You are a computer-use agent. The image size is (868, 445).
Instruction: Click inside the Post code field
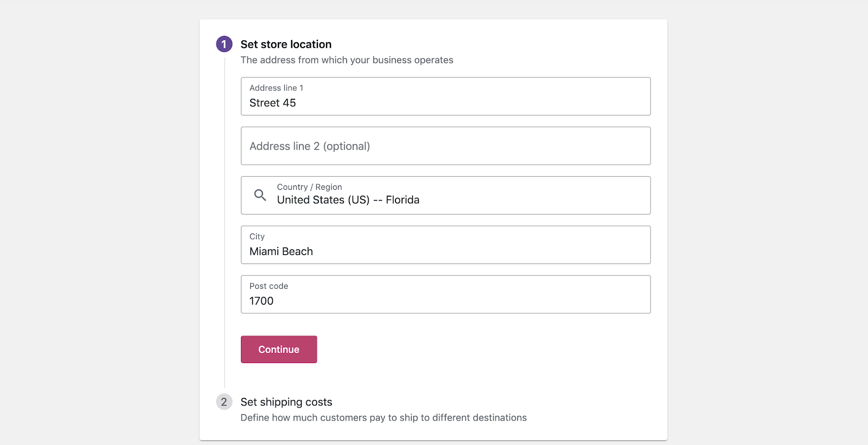pyautogui.click(x=445, y=294)
